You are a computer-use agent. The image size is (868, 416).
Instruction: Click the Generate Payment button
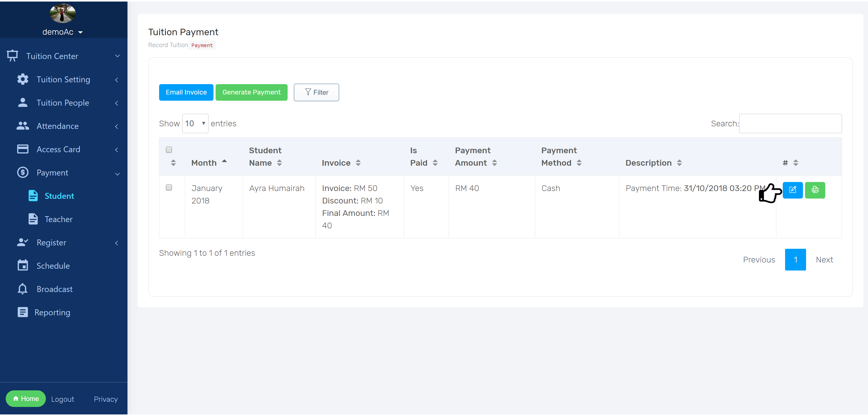click(x=251, y=92)
